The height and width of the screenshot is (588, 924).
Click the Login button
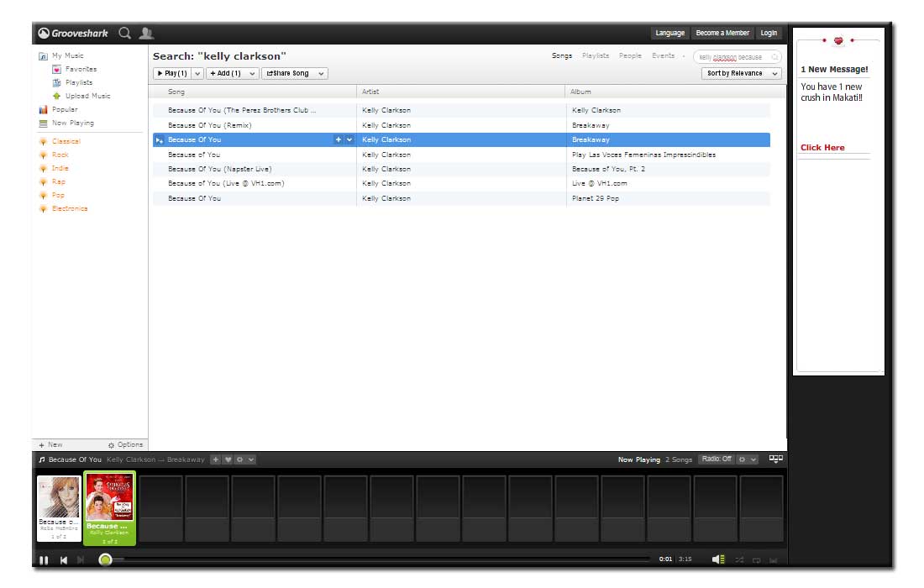pos(769,33)
